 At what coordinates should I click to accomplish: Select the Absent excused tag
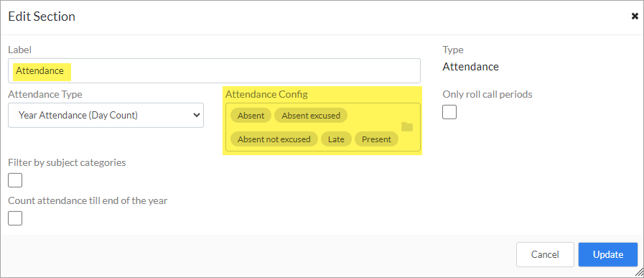click(311, 116)
